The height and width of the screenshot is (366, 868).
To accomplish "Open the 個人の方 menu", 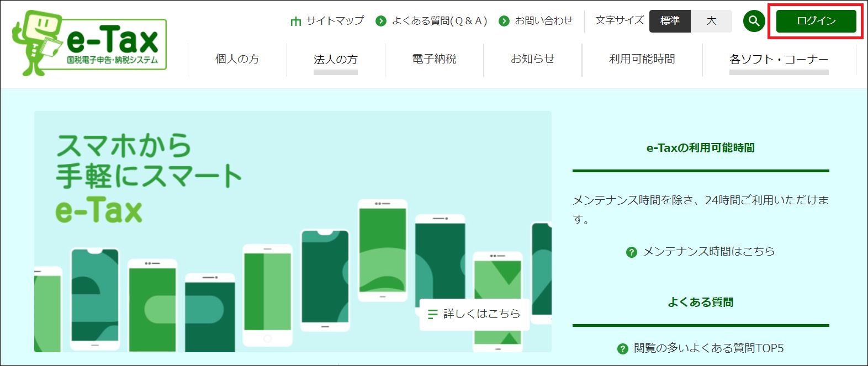I will pyautogui.click(x=237, y=59).
